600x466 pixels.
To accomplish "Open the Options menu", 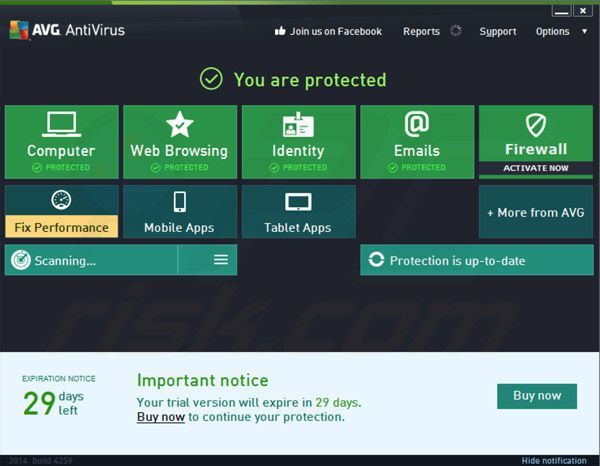I will pyautogui.click(x=553, y=31).
